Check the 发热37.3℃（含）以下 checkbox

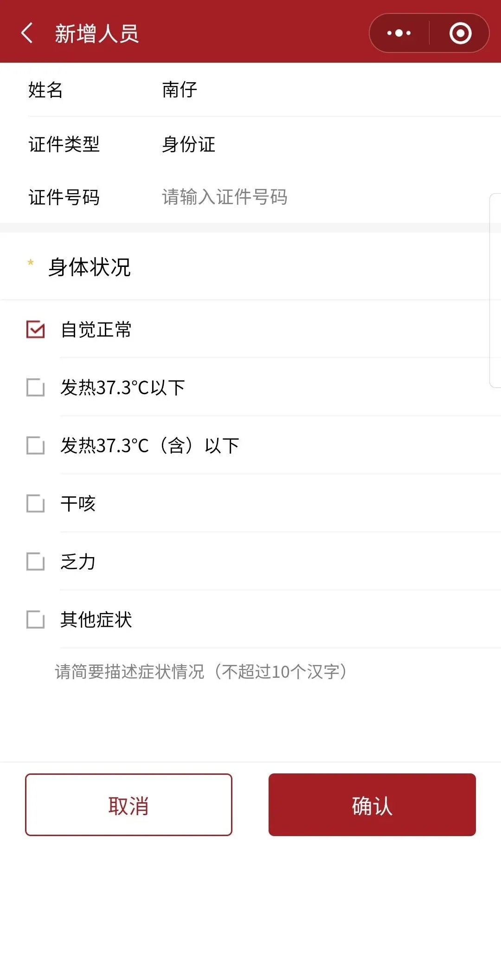click(x=36, y=446)
